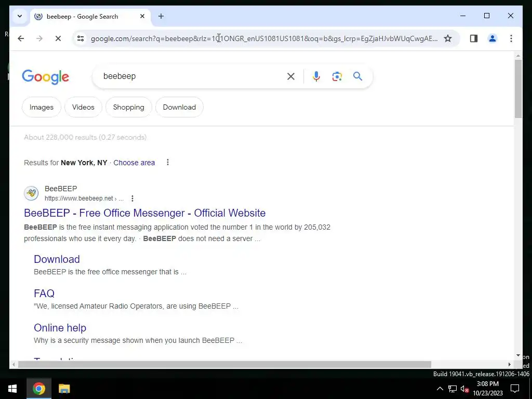Viewport: 532px width, 399px height.
Task: Click the Choose area link
Action: coord(134,163)
